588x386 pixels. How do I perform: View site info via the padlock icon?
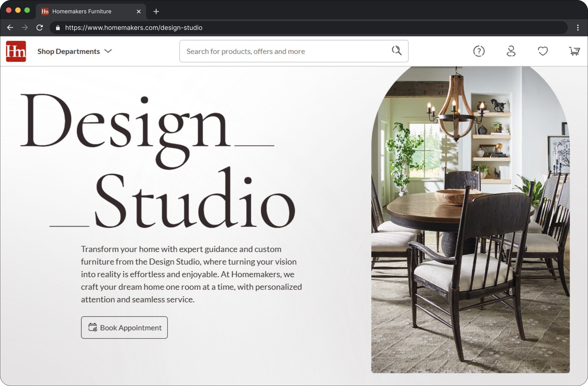(x=58, y=28)
